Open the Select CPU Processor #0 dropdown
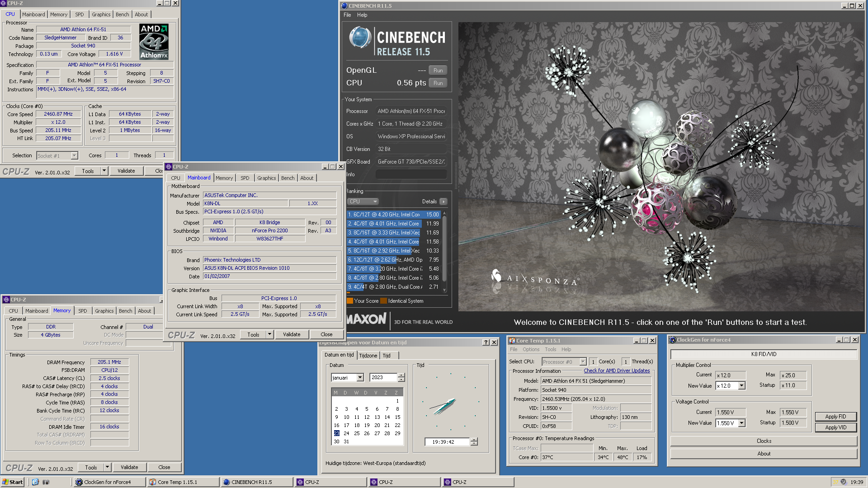This screenshot has width=868, height=488. (x=583, y=361)
